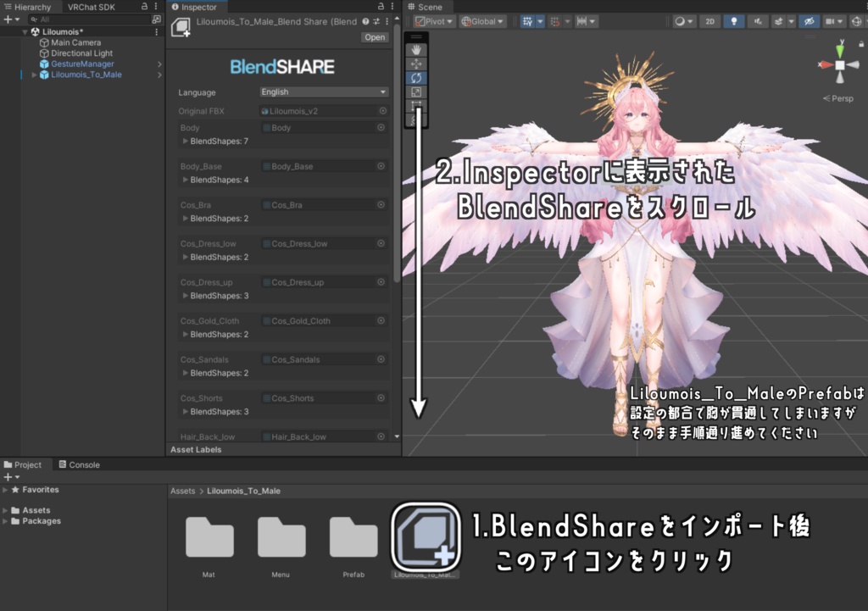Click the Persp projection label

838,98
